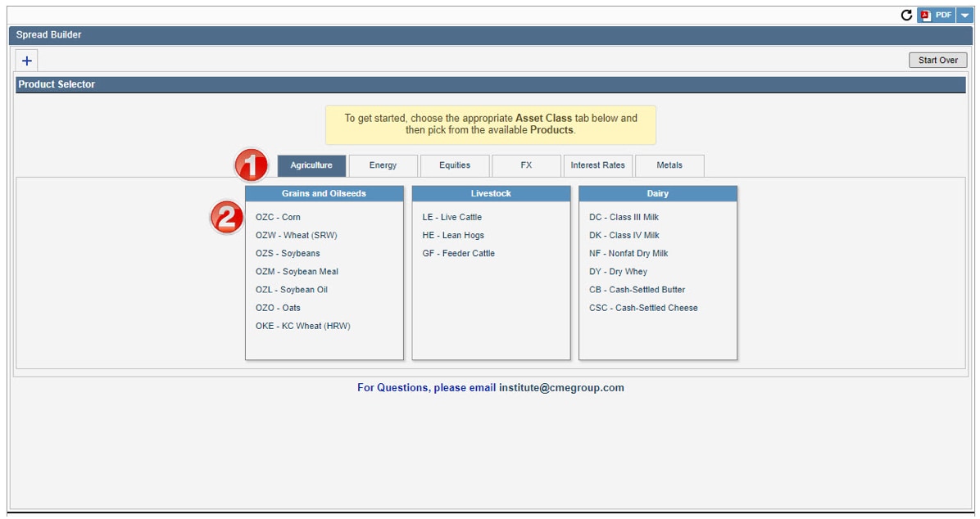Choose LE - Live Cattle product

[x=451, y=217]
